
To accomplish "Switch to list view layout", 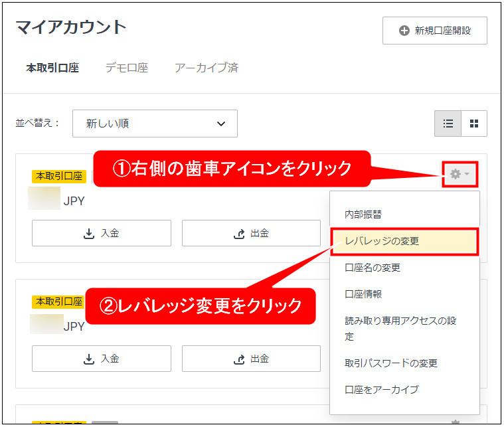I will (x=448, y=124).
